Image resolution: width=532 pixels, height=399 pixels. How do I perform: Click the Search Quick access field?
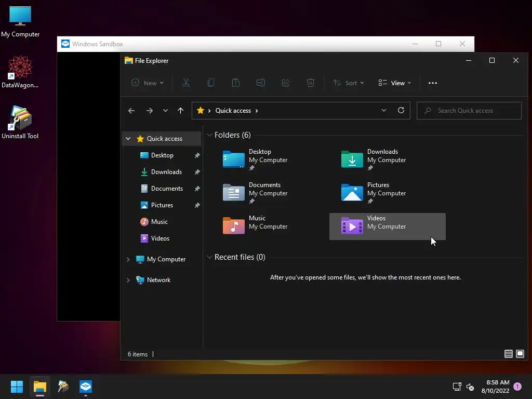point(469,111)
